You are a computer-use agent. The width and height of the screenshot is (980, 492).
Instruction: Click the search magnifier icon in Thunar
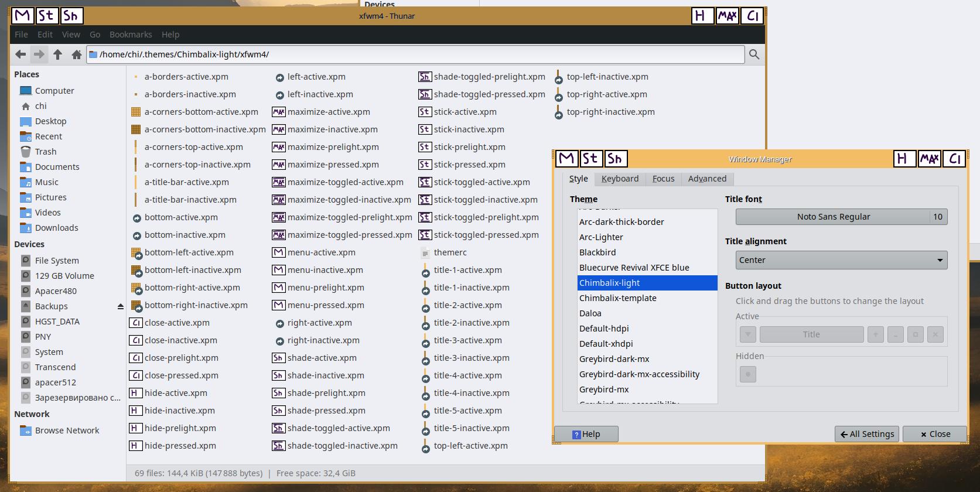pyautogui.click(x=754, y=54)
